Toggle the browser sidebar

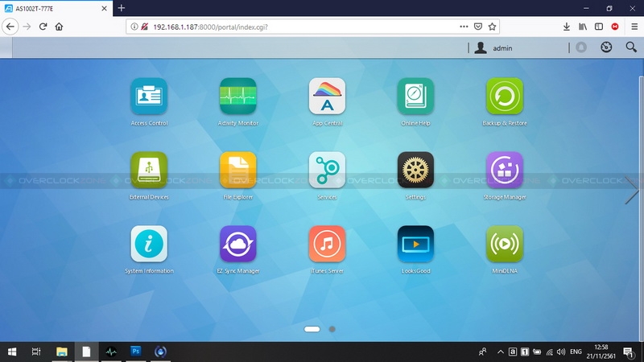point(599,27)
